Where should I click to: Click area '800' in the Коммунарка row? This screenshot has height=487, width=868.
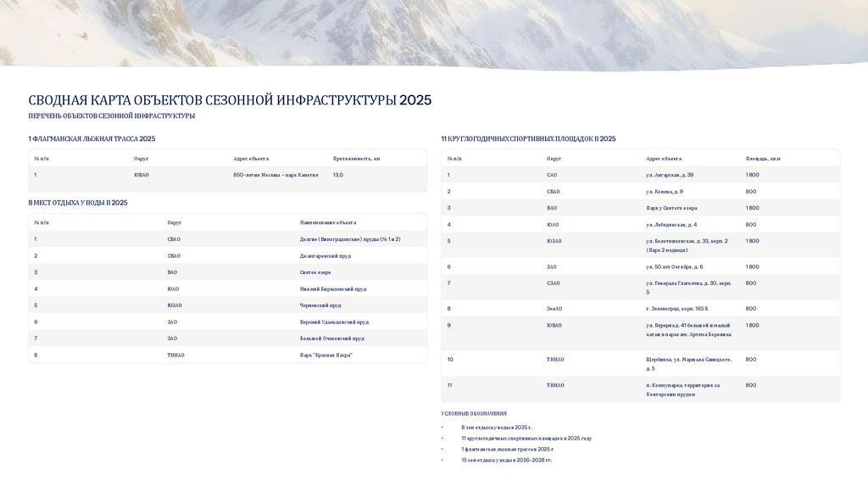751,385
